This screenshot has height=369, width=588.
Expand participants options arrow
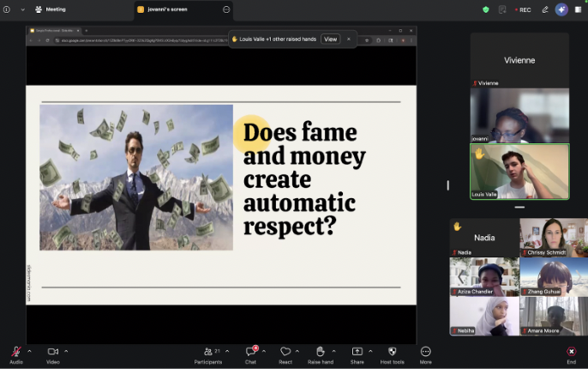pos(227,351)
